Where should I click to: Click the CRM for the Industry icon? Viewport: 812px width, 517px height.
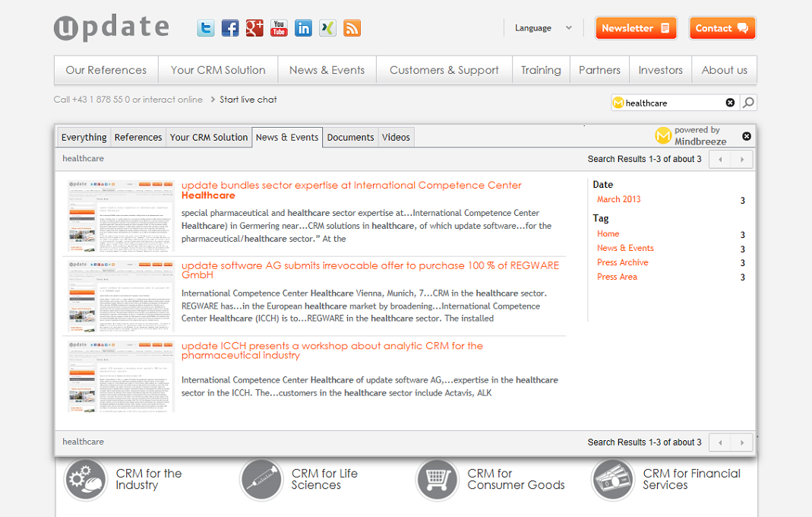point(85,480)
